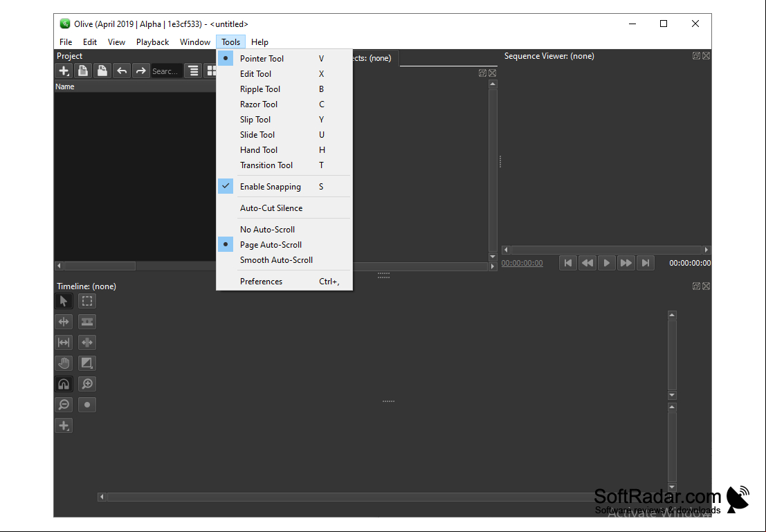Click the Add plus button in Timeline toolbar

64,425
